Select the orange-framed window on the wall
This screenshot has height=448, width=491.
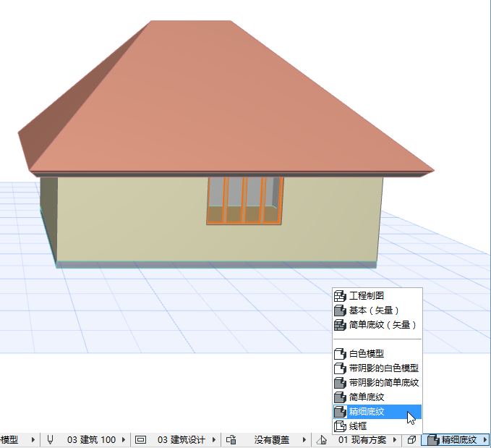pos(245,200)
